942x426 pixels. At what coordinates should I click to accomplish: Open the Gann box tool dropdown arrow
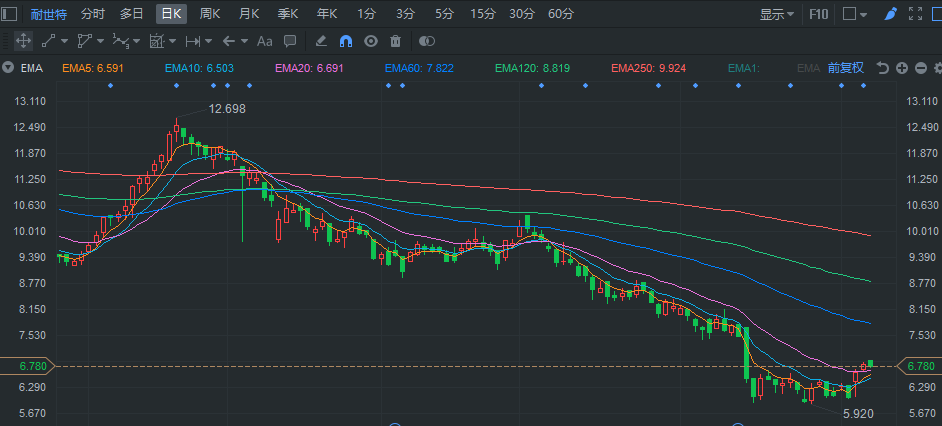(x=172, y=41)
